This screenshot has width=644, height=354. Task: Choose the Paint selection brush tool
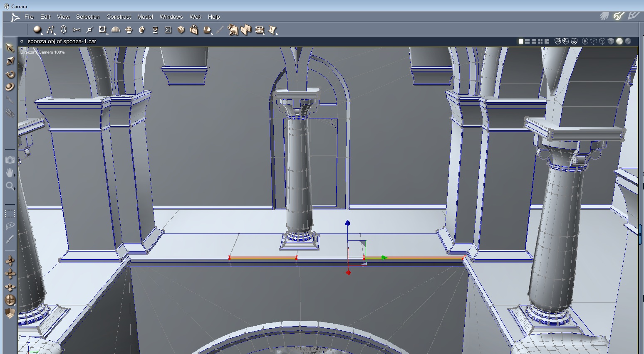(10, 239)
